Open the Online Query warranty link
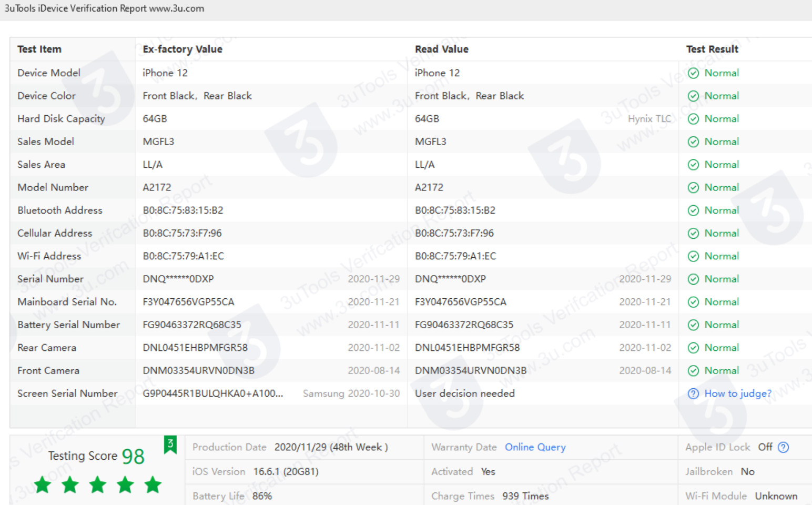The height and width of the screenshot is (505, 812). [535, 447]
